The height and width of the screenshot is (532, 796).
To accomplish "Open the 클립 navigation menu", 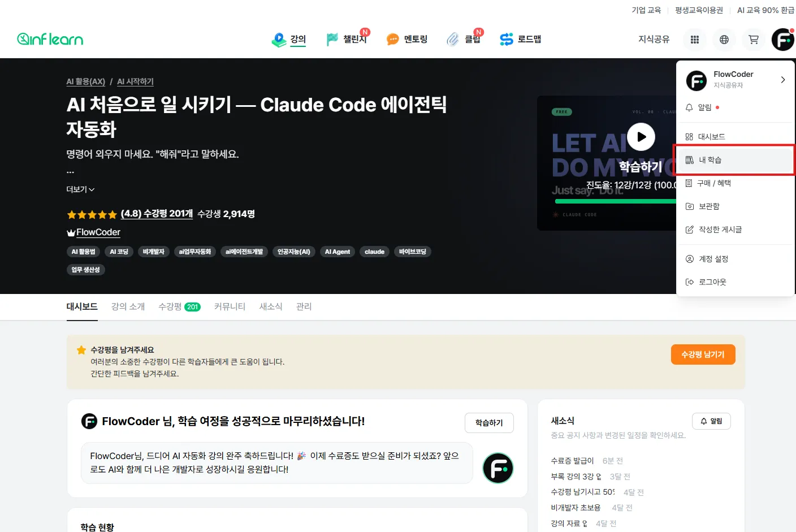I will [x=464, y=39].
